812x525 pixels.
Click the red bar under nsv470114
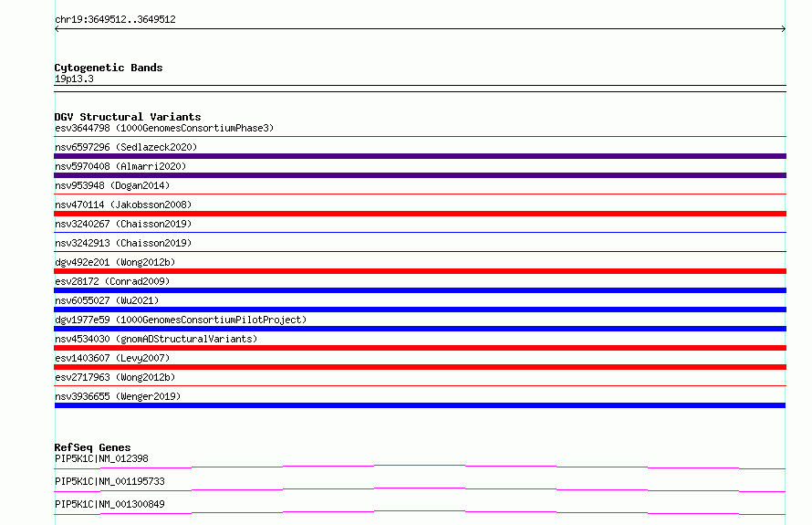[x=420, y=214]
